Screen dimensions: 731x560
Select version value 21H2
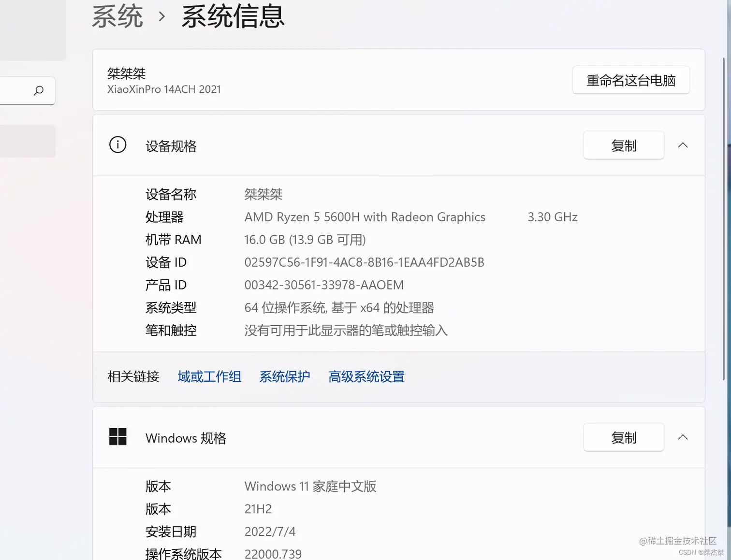coord(258,509)
